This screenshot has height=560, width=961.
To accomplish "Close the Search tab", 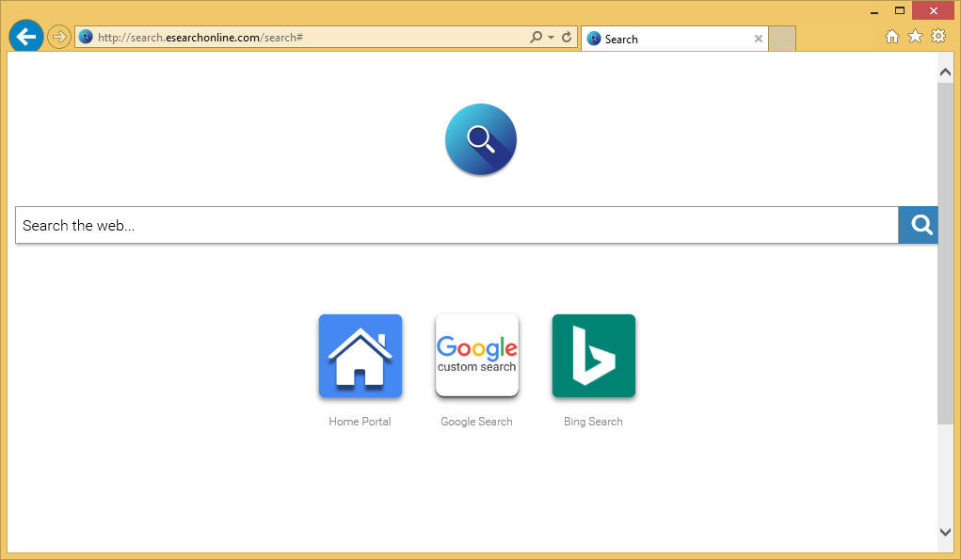I will [759, 39].
